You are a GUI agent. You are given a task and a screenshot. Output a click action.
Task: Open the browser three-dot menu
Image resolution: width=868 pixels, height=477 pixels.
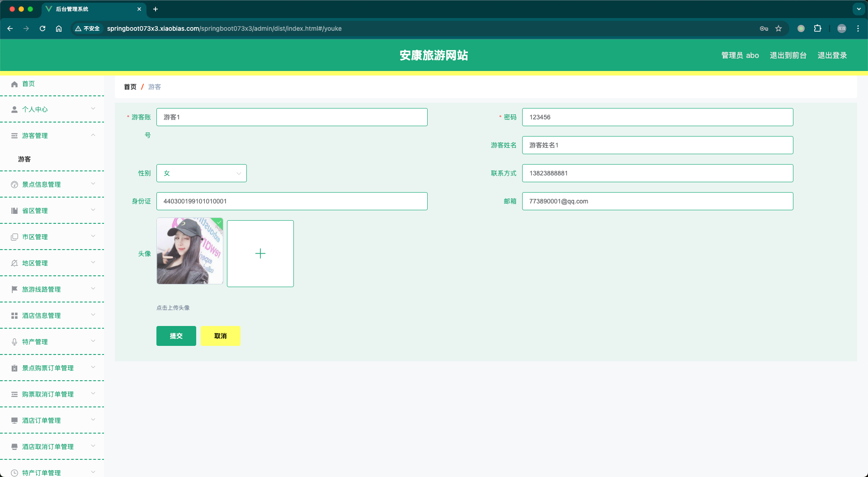tap(858, 28)
